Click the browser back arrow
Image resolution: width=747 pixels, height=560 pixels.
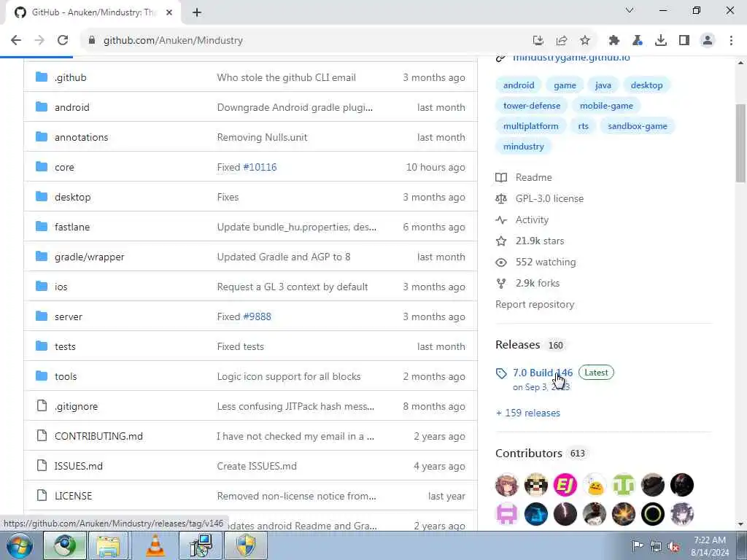[x=16, y=41]
